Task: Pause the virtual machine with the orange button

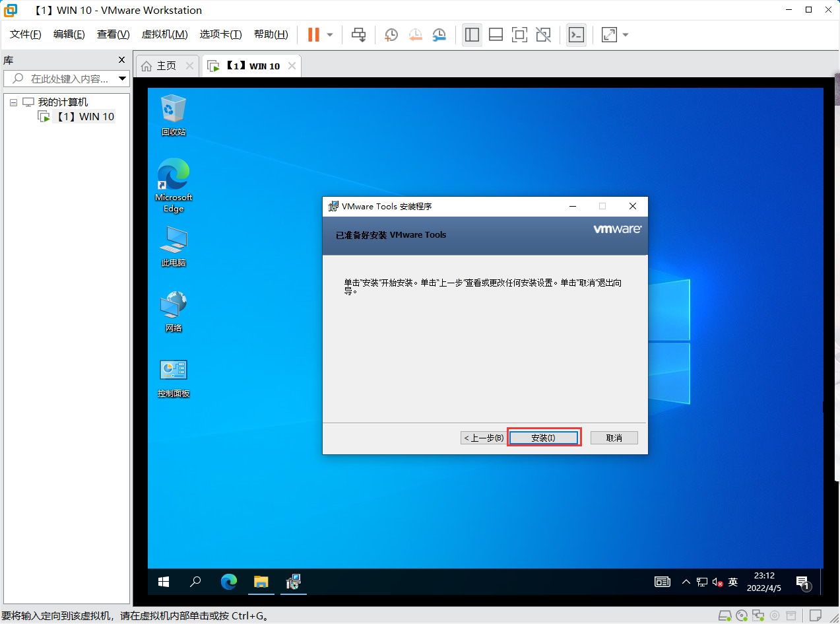Action: pyautogui.click(x=313, y=34)
